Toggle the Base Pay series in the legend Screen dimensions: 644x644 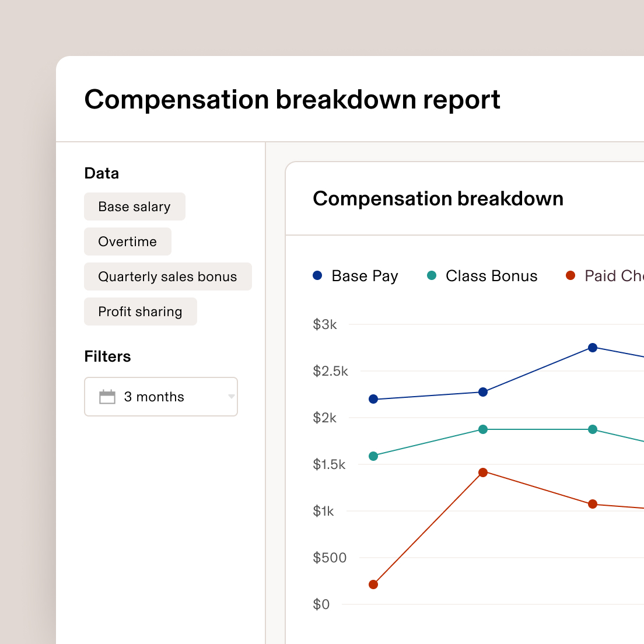(x=355, y=275)
